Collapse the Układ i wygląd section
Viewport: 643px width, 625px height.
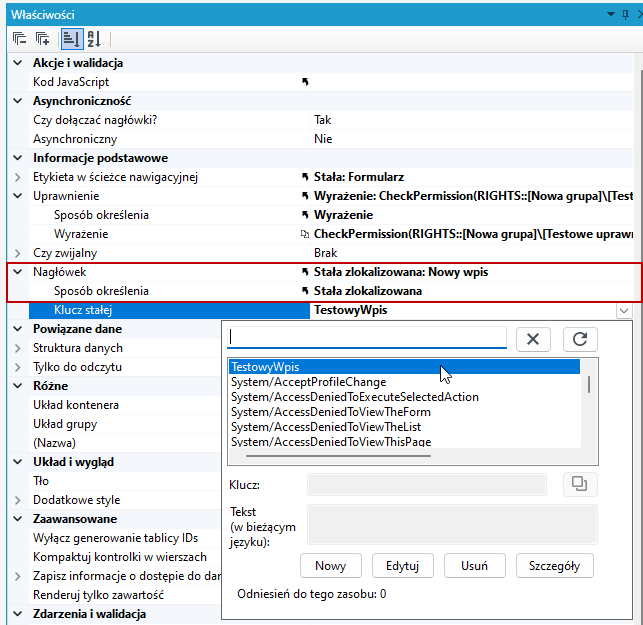click(18, 462)
